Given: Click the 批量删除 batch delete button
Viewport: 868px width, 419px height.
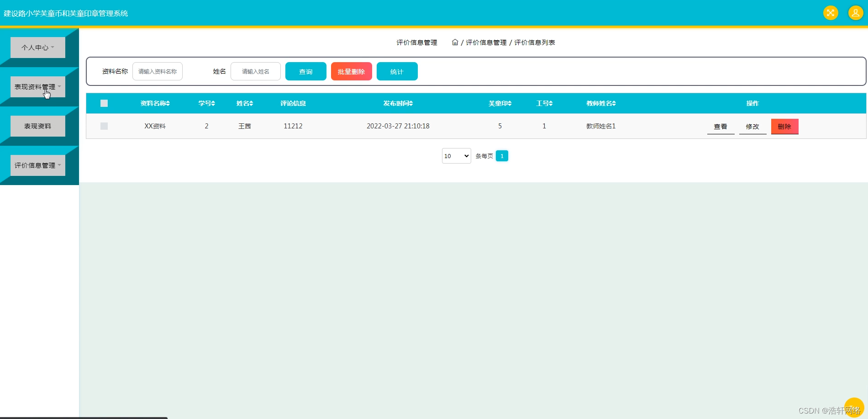Looking at the screenshot, I should (352, 71).
